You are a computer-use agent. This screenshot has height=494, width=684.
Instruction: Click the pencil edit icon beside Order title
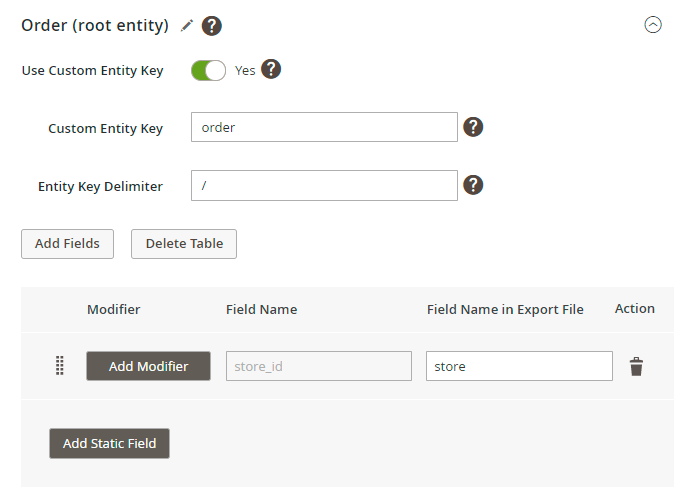(187, 26)
